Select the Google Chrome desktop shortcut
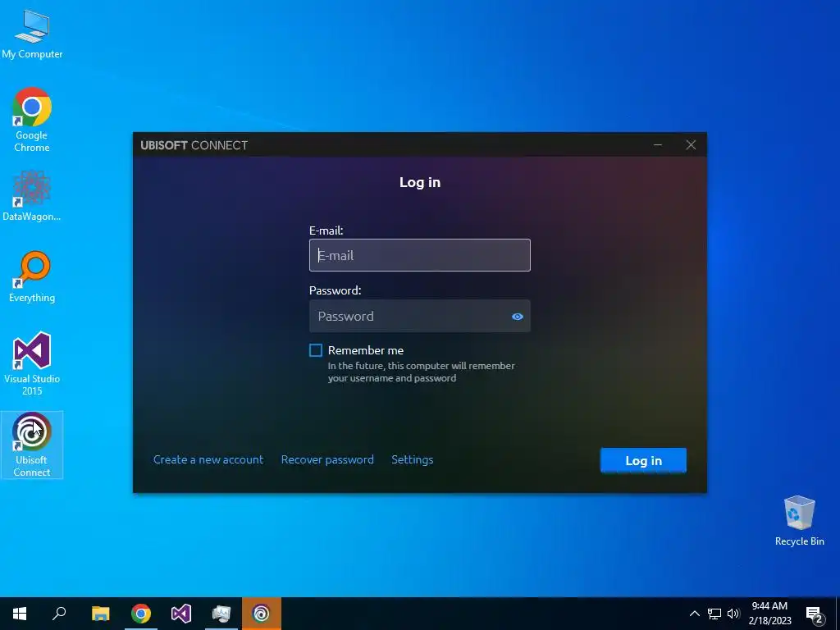The width and height of the screenshot is (840, 630). pos(32,120)
